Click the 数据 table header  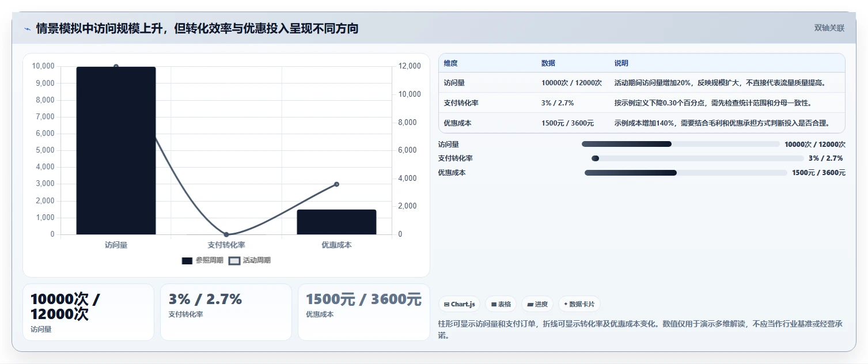pyautogui.click(x=548, y=63)
